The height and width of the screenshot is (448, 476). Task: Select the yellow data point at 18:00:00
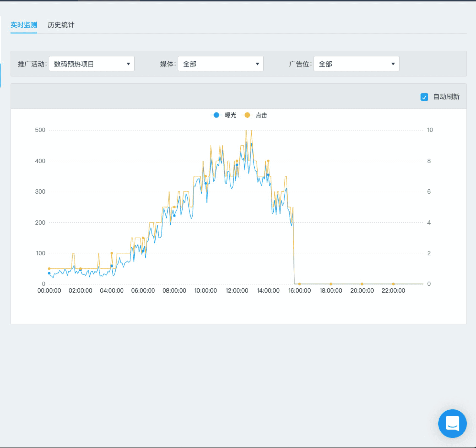pyautogui.click(x=331, y=284)
